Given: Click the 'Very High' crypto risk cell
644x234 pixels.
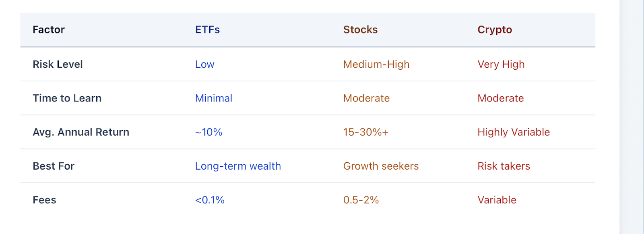Looking at the screenshot, I should (x=501, y=64).
